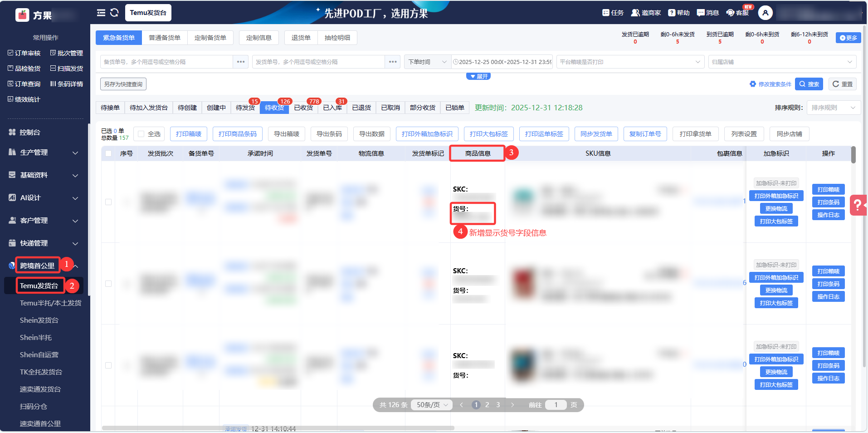The width and height of the screenshot is (868, 433).
Task: Open the 下单时间 time-type dropdown
Action: [427, 62]
